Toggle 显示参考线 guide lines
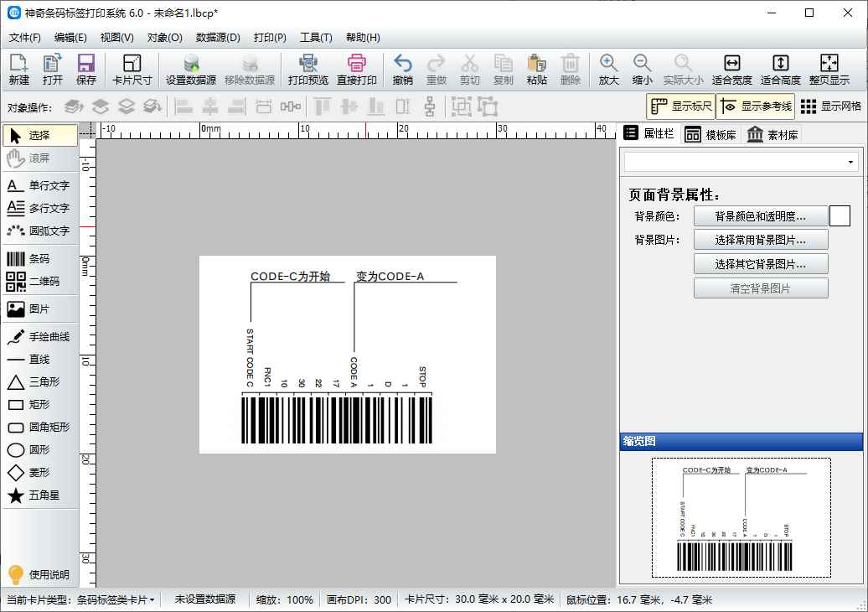 (756, 106)
